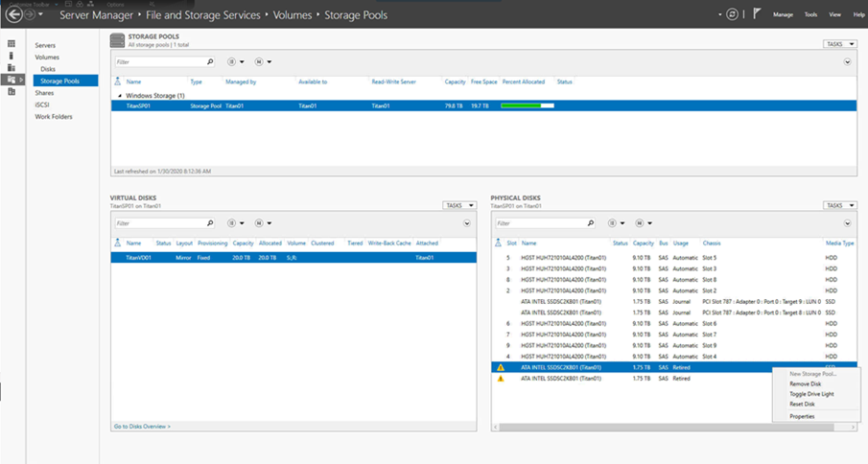Image resolution: width=868 pixels, height=464 pixels.
Task: Sort Storage Pools by Free Space column
Action: pos(483,81)
